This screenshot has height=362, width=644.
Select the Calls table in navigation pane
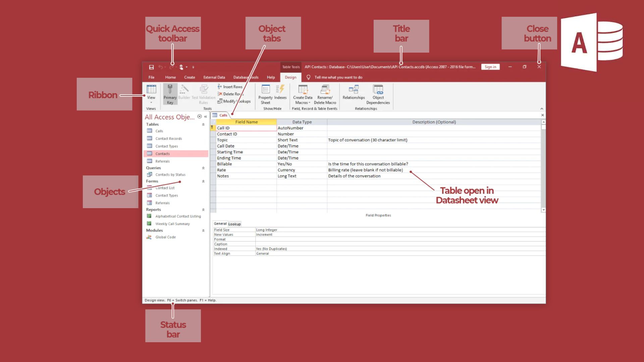(159, 131)
